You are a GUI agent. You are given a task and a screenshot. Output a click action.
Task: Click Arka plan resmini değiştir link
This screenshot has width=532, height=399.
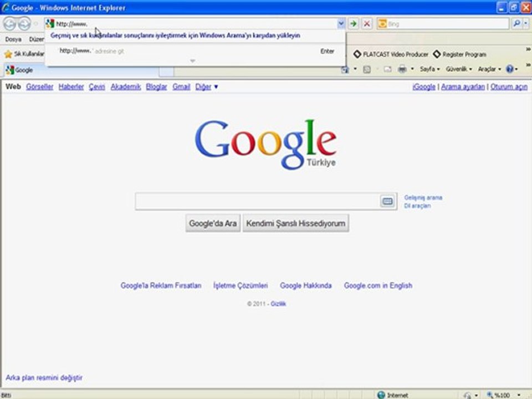coord(44,377)
